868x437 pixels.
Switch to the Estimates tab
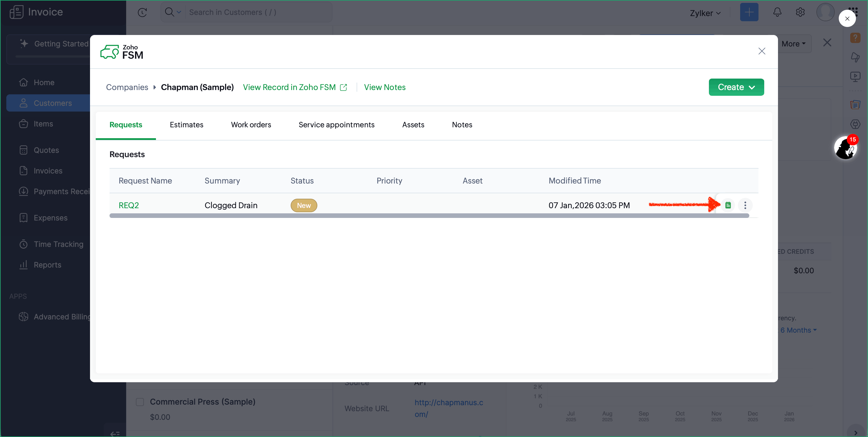tap(186, 125)
